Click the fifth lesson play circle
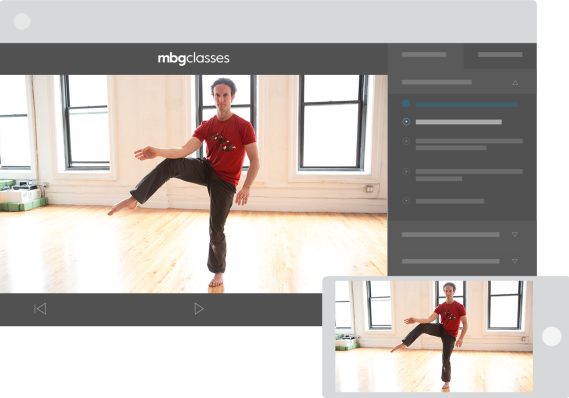 (406, 200)
